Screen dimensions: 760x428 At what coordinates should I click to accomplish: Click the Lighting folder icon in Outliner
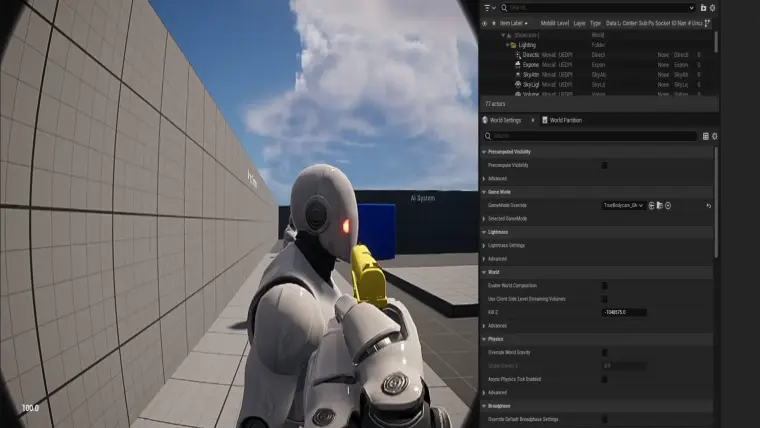click(x=513, y=44)
